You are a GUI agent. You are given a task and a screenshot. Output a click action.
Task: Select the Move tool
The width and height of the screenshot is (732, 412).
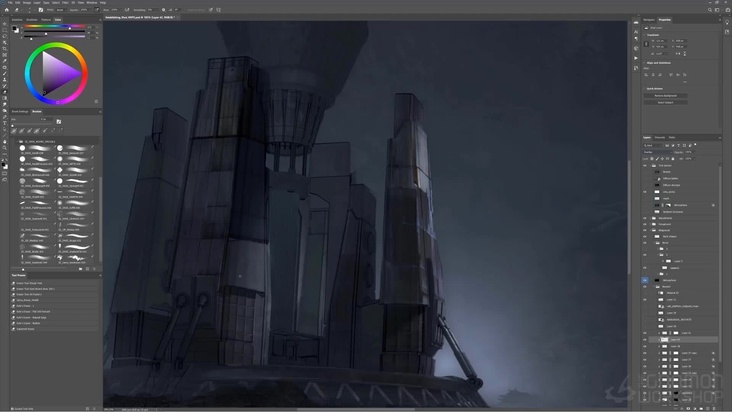[5, 24]
